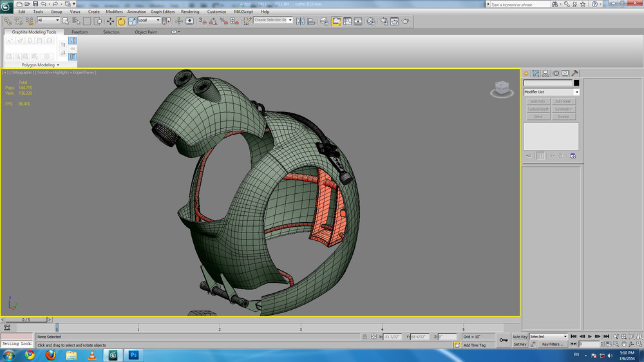The image size is (644, 362).
Task: Open the Hierarchy command panel tab
Action: click(x=545, y=73)
